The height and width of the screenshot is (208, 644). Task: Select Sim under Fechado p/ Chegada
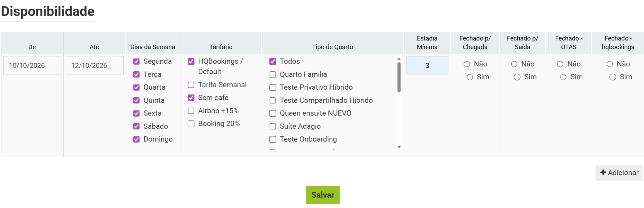[x=470, y=77]
